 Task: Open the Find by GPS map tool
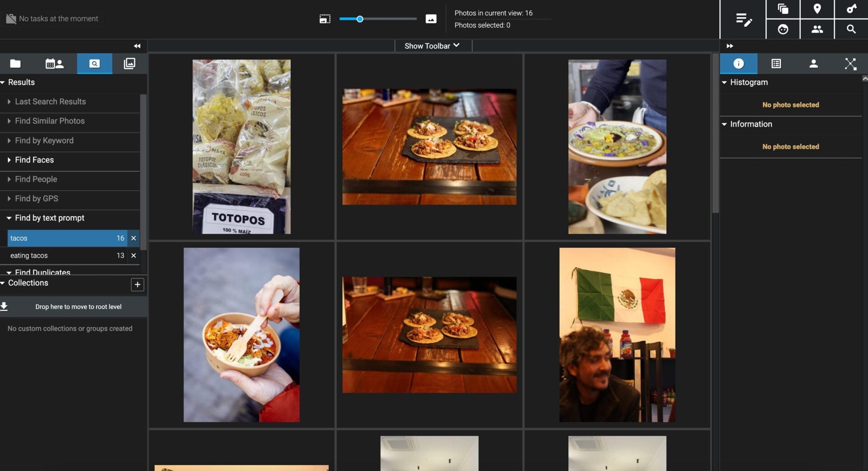pyautogui.click(x=817, y=9)
